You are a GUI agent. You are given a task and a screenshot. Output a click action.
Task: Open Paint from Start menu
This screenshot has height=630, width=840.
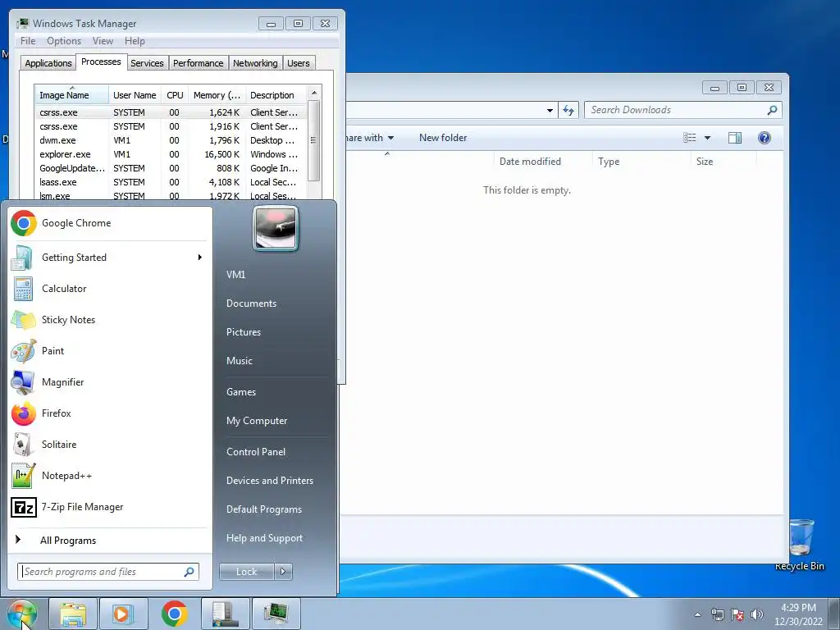click(x=110, y=351)
